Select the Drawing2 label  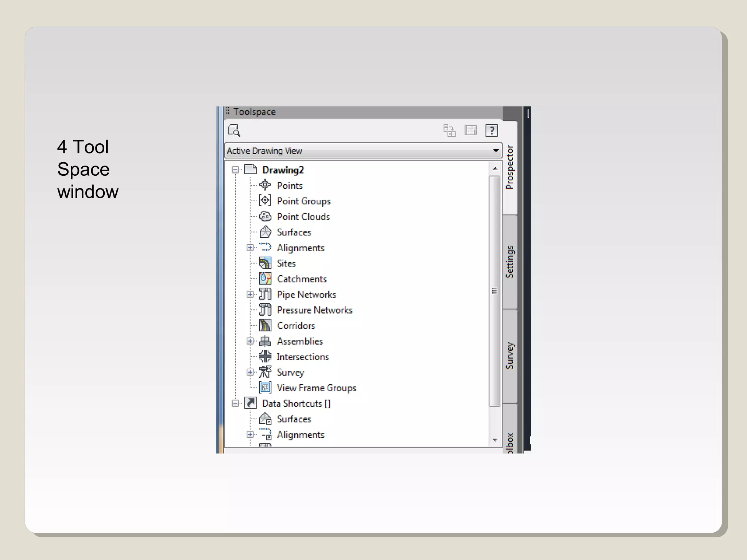[x=283, y=170]
